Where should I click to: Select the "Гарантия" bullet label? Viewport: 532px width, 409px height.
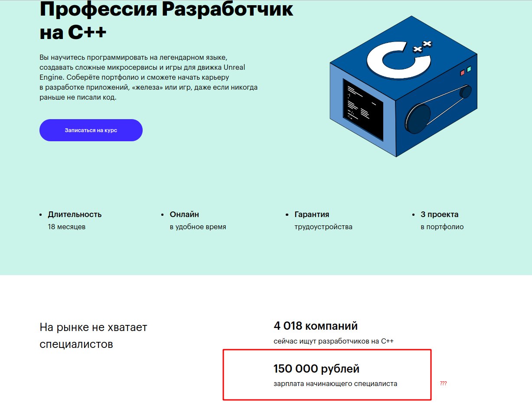point(312,214)
